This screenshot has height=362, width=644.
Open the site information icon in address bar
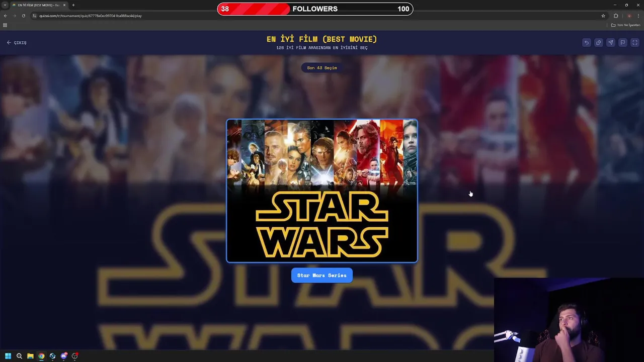tap(35, 16)
